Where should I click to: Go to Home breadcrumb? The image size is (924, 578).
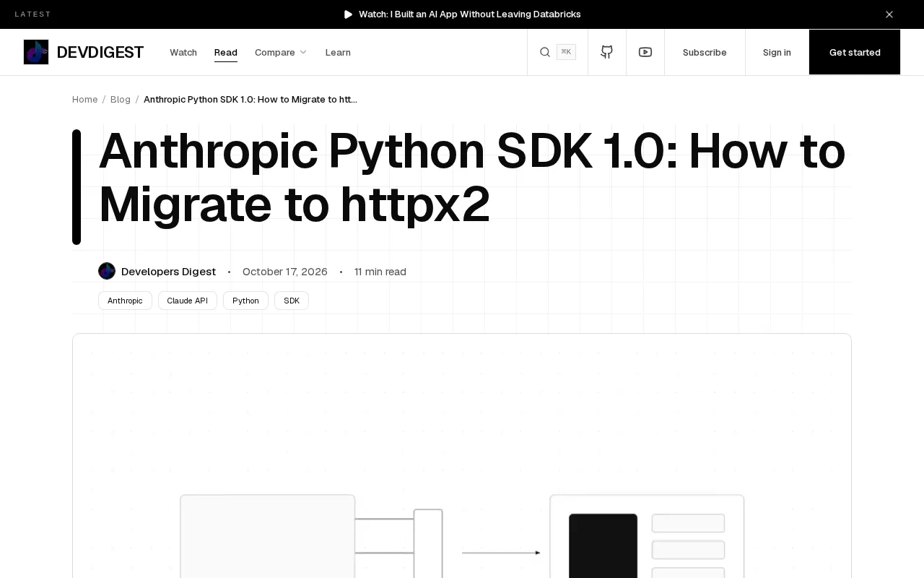point(84,99)
